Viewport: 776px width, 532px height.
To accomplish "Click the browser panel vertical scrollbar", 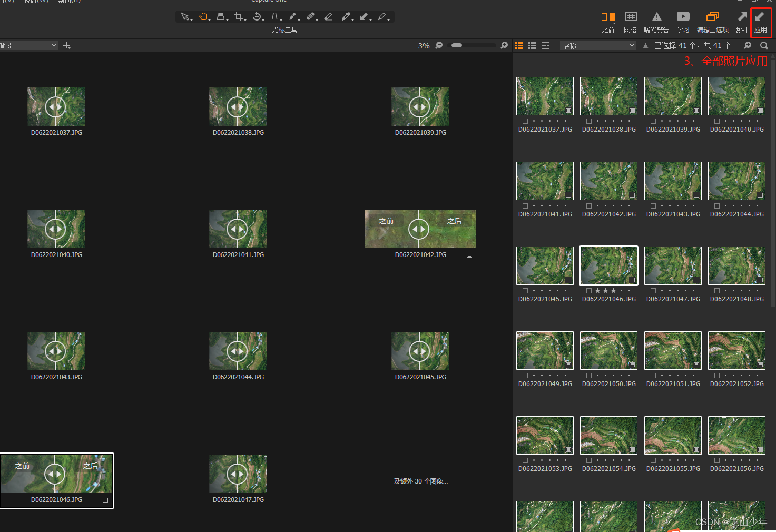I will (773, 184).
